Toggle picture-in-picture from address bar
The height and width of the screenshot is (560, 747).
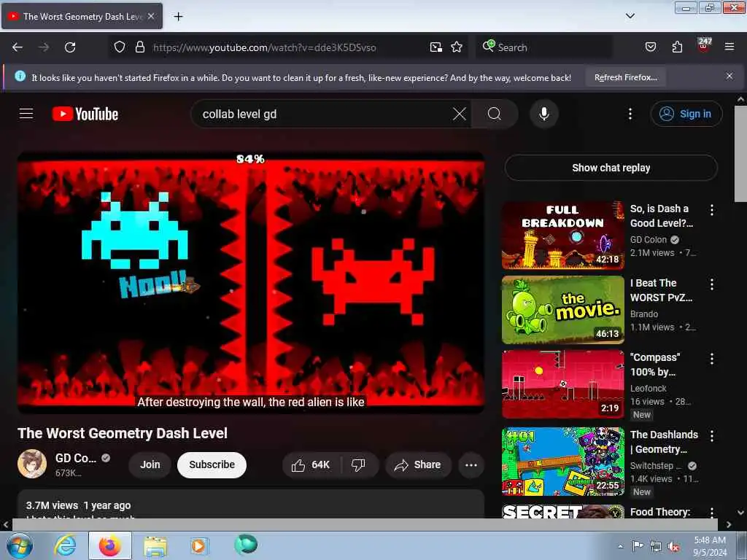click(436, 47)
